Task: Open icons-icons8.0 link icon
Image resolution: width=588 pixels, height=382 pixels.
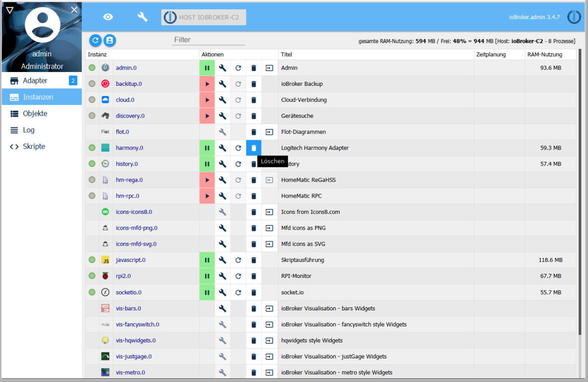Action: point(269,212)
